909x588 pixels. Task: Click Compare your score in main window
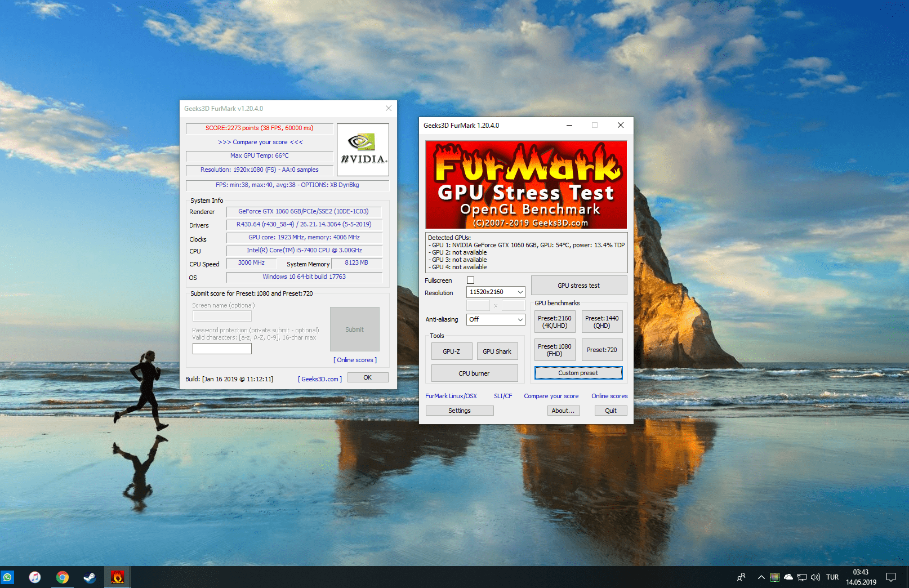point(551,396)
